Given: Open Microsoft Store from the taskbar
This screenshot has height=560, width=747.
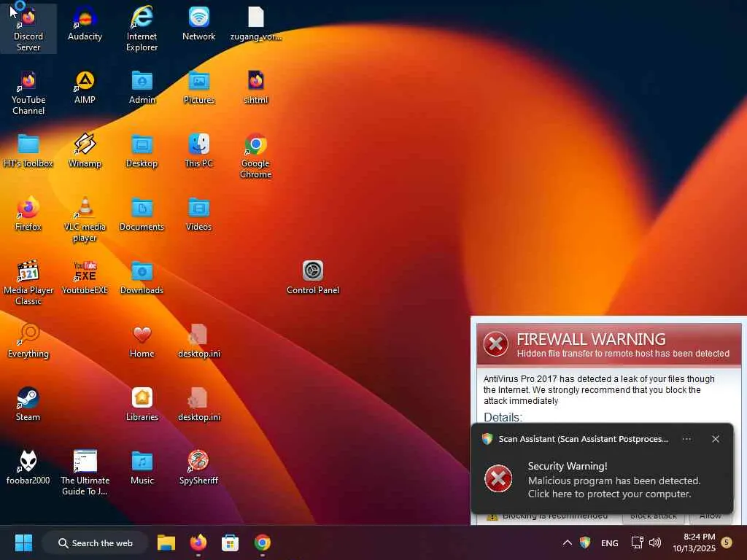Looking at the screenshot, I should coord(230,542).
